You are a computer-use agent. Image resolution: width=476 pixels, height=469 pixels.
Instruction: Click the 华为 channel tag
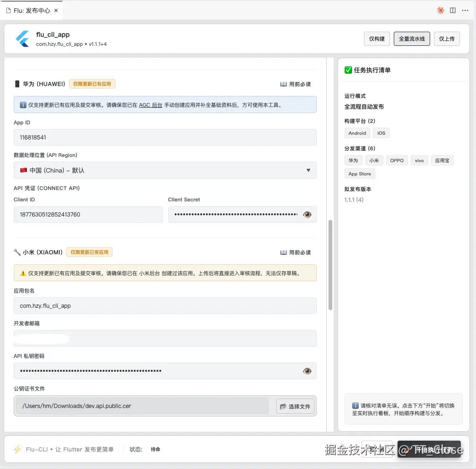354,160
